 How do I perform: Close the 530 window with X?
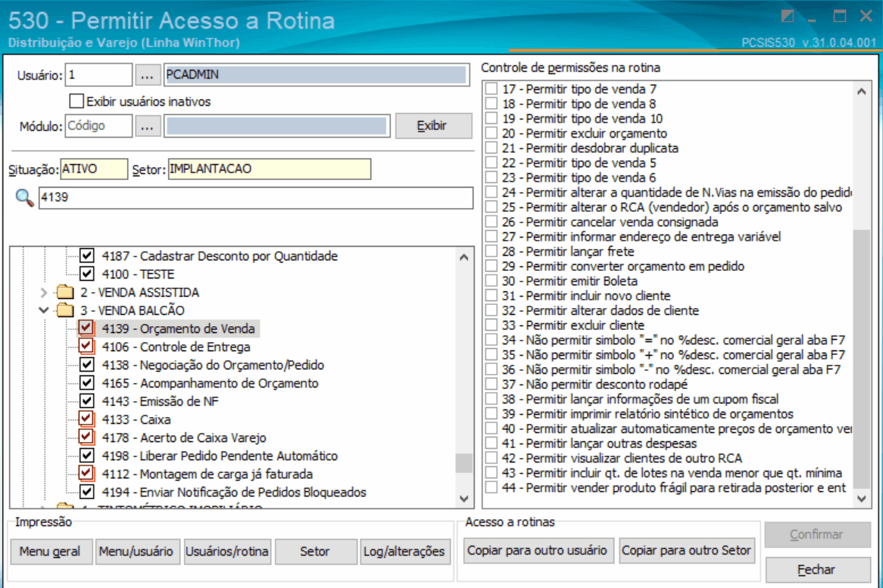pyautogui.click(x=866, y=16)
